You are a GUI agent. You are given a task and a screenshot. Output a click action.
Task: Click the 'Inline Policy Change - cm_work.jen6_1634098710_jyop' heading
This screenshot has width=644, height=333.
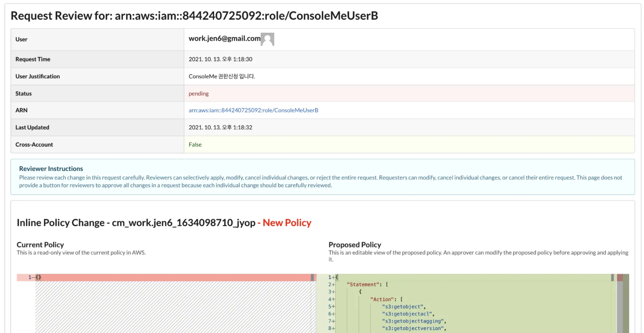pyautogui.click(x=136, y=223)
